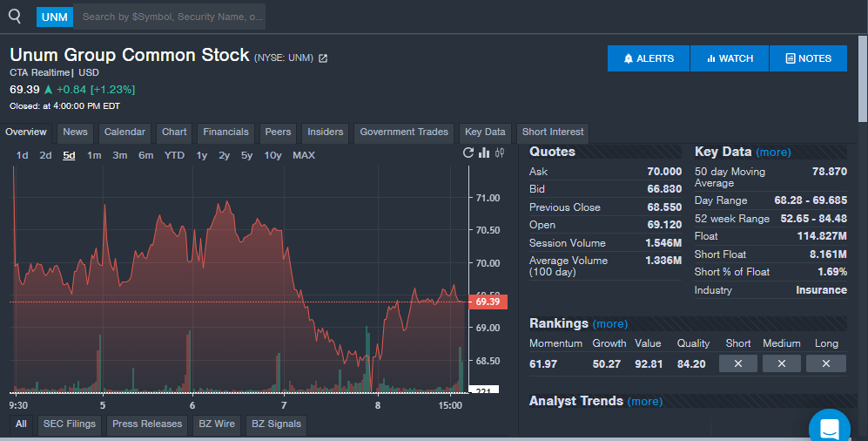
Task: Open the Short Interest tab
Action: tap(553, 132)
